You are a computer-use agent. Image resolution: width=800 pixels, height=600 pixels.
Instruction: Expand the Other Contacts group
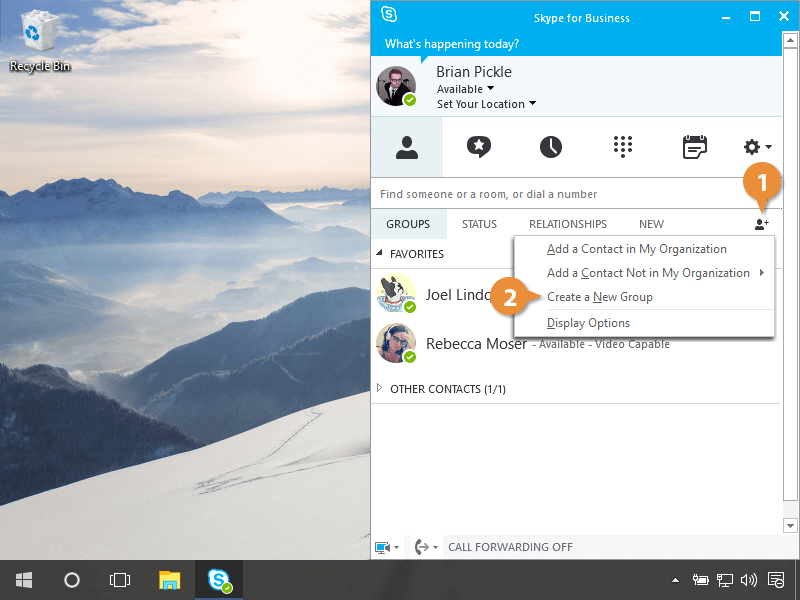pos(379,389)
